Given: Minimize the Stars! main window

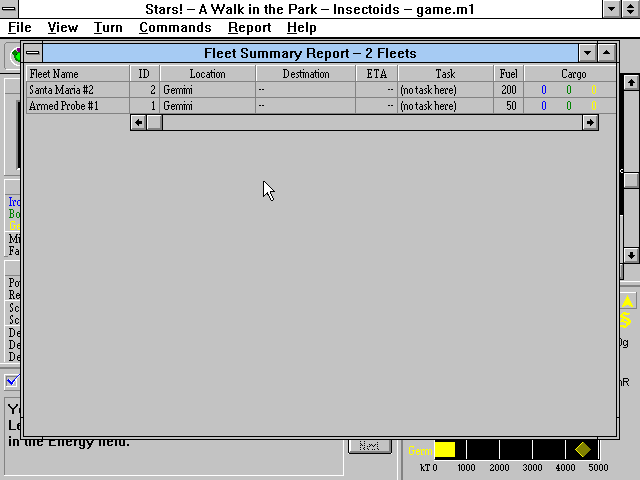Looking at the screenshot, I should (x=611, y=9).
